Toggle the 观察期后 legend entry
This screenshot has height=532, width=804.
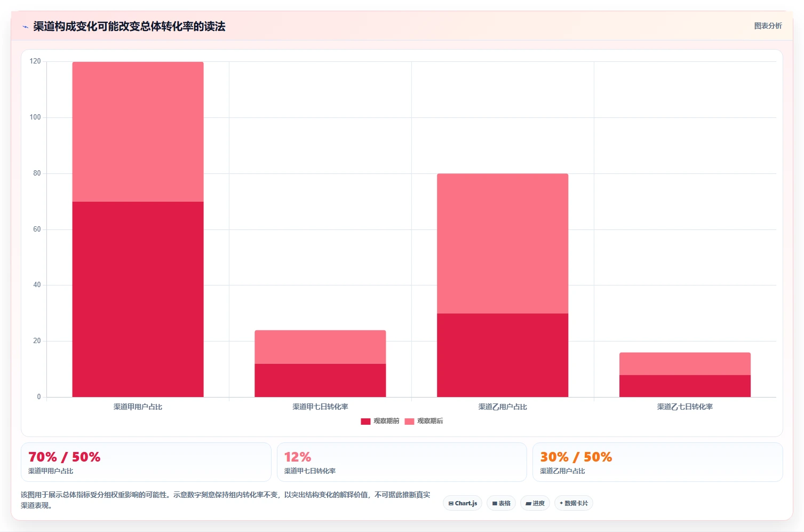(x=424, y=421)
